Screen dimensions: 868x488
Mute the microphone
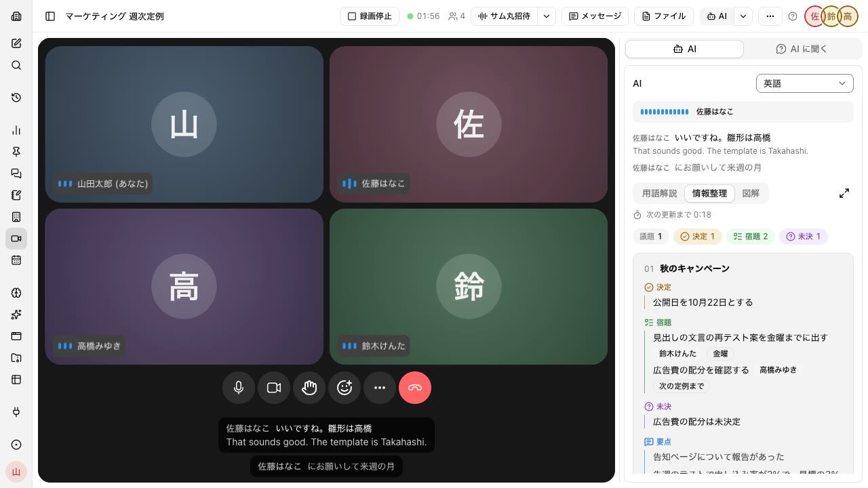pyautogui.click(x=239, y=388)
